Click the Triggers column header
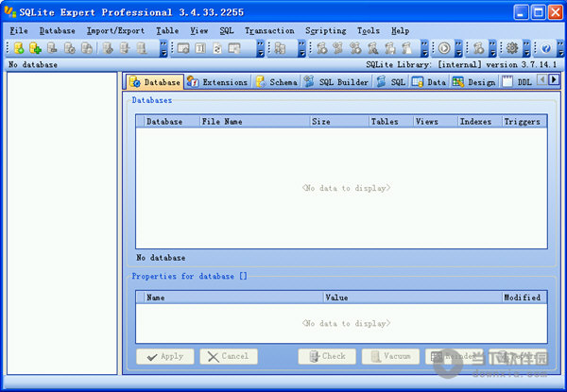The width and height of the screenshot is (567, 392). coord(524,122)
